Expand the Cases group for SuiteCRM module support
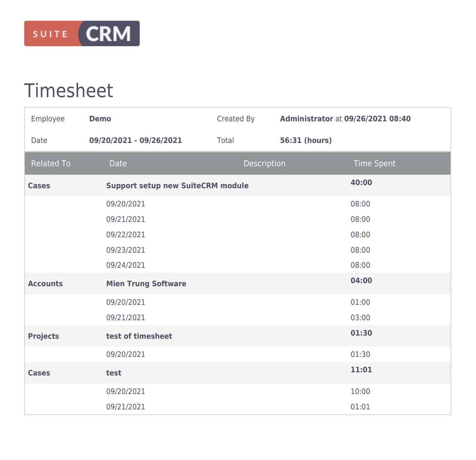This screenshot has height=460, width=476. (177, 185)
